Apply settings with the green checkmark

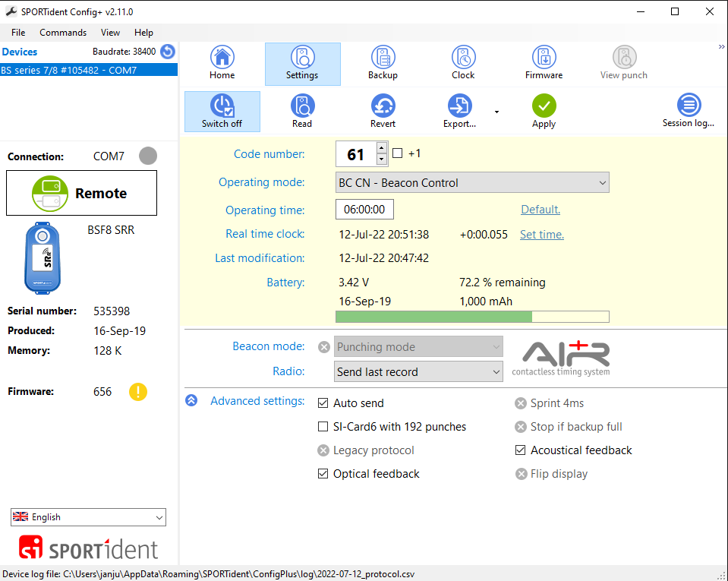click(544, 111)
